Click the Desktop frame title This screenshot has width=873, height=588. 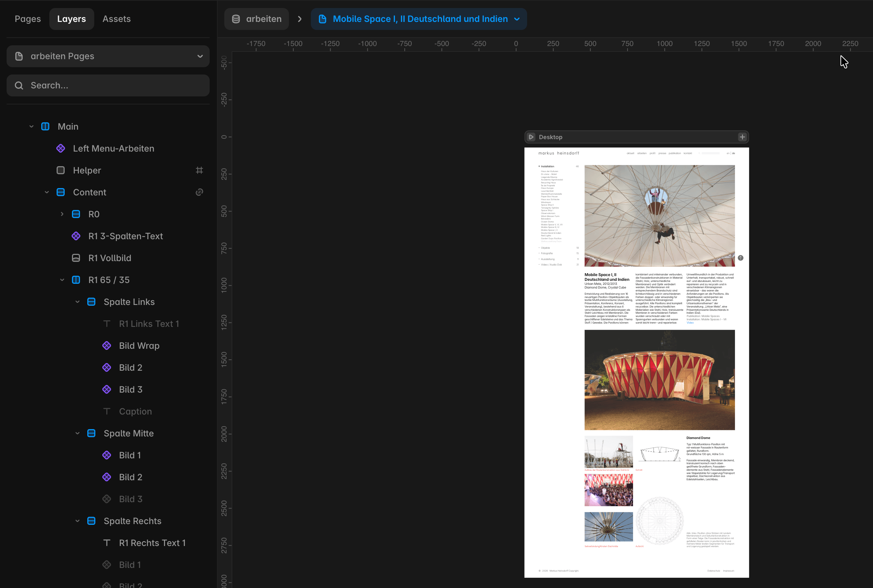[550, 137]
